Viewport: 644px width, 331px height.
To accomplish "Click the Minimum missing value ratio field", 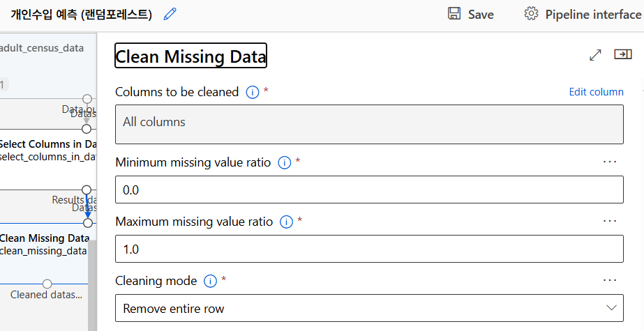I will pos(369,190).
